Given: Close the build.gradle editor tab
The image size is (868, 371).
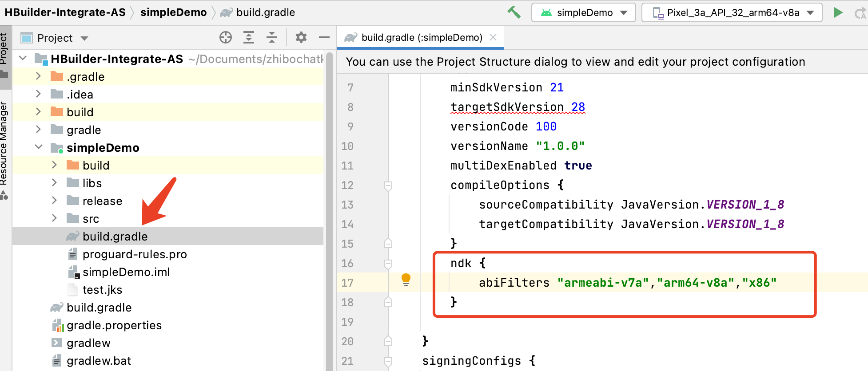Looking at the screenshot, I should [493, 38].
